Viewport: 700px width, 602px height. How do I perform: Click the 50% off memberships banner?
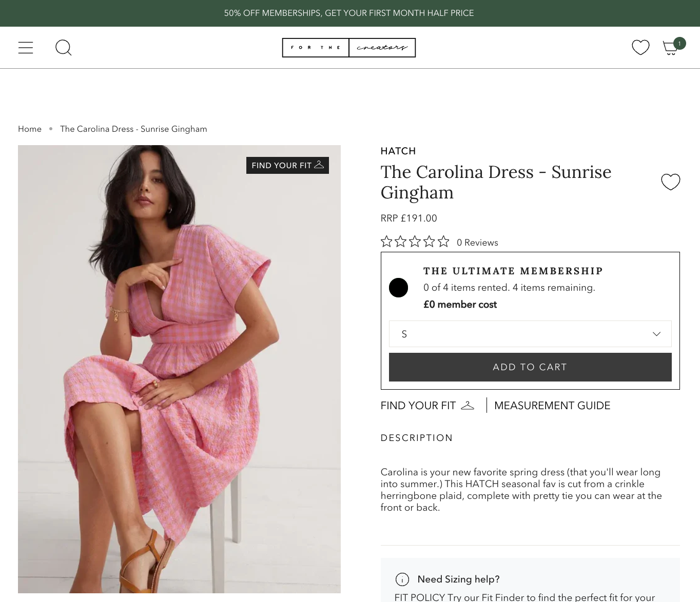pyautogui.click(x=349, y=13)
